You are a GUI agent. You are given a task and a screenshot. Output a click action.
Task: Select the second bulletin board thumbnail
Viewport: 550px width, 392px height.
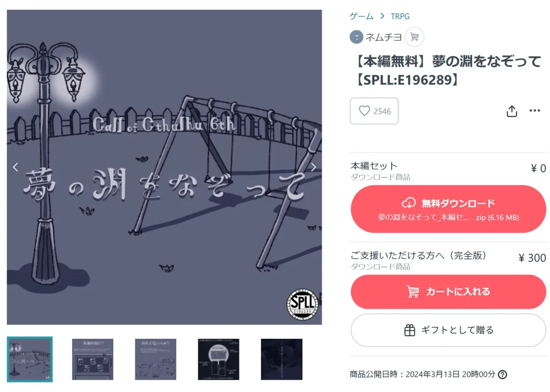pos(92,359)
